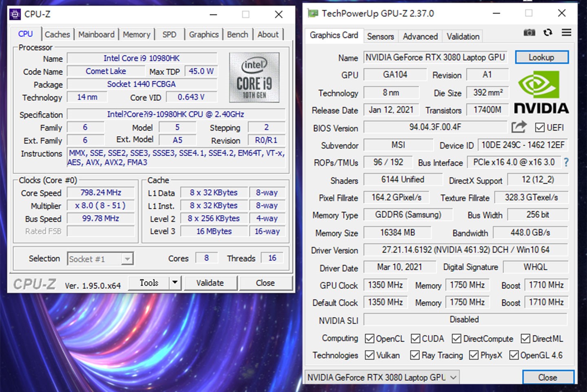Viewport: 587px width, 392px height.
Task: Click the GPU-Z title bar app icon
Action: 313,13
